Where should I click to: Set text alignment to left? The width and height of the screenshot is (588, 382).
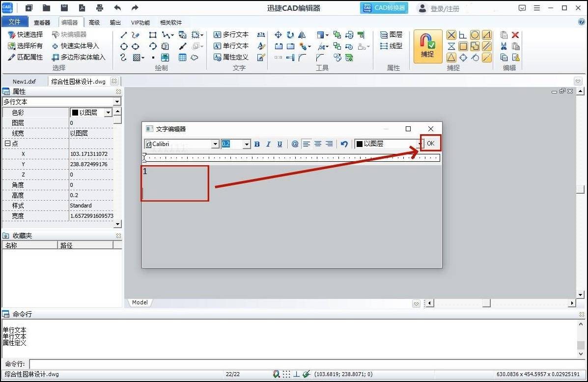tap(307, 144)
